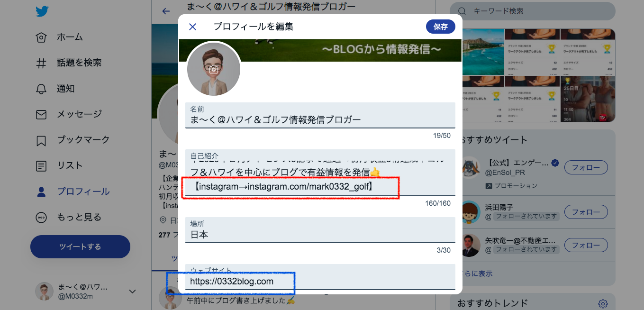Click the back arrow on the profile header
The image size is (644, 310).
[x=165, y=11]
